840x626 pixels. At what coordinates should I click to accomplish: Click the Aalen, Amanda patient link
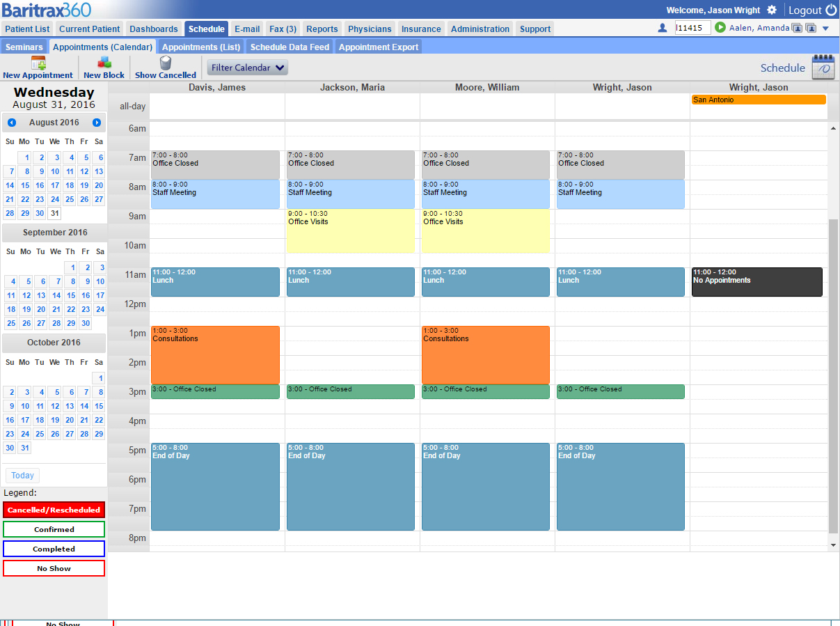point(759,28)
